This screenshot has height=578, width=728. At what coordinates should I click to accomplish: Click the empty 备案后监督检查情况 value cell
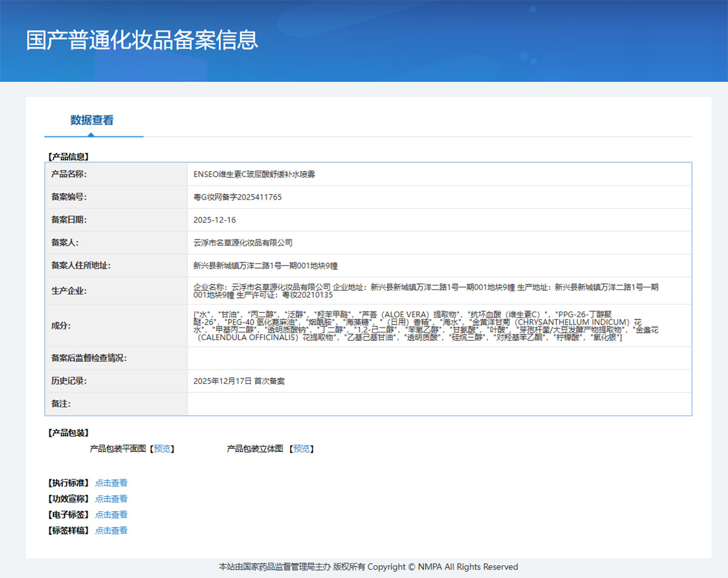[440, 358]
